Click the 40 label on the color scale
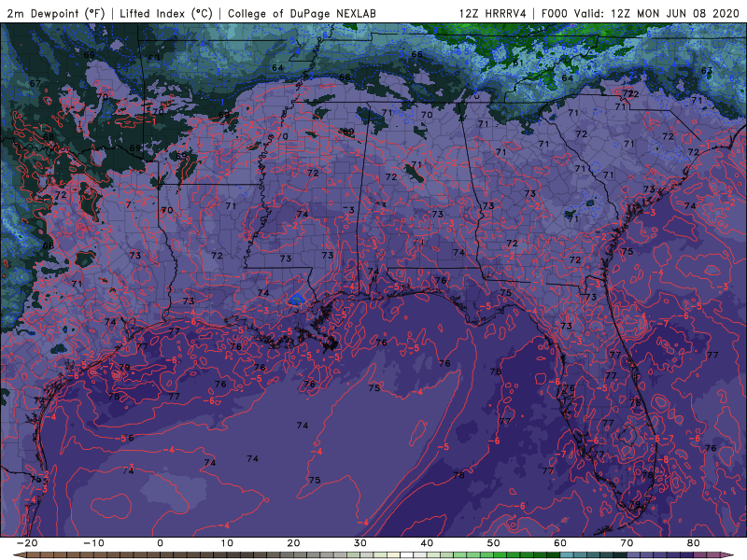The image size is (747, 560). pos(427,543)
